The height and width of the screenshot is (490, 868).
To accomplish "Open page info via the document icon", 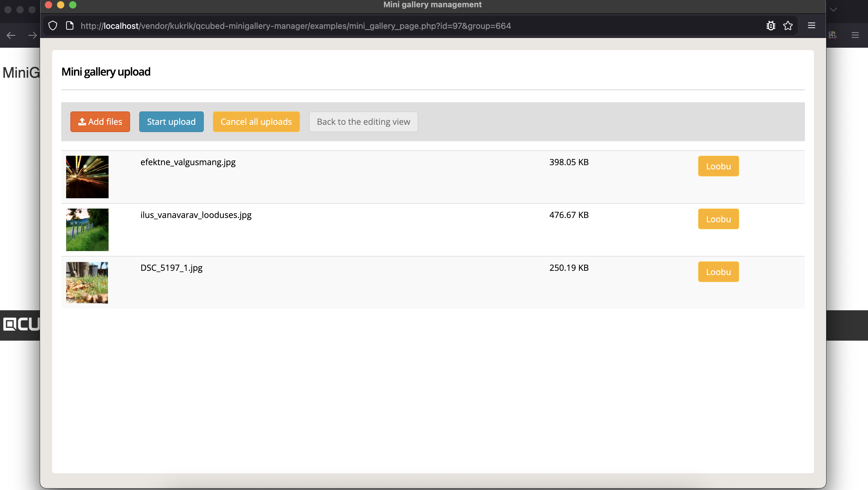I will [70, 25].
